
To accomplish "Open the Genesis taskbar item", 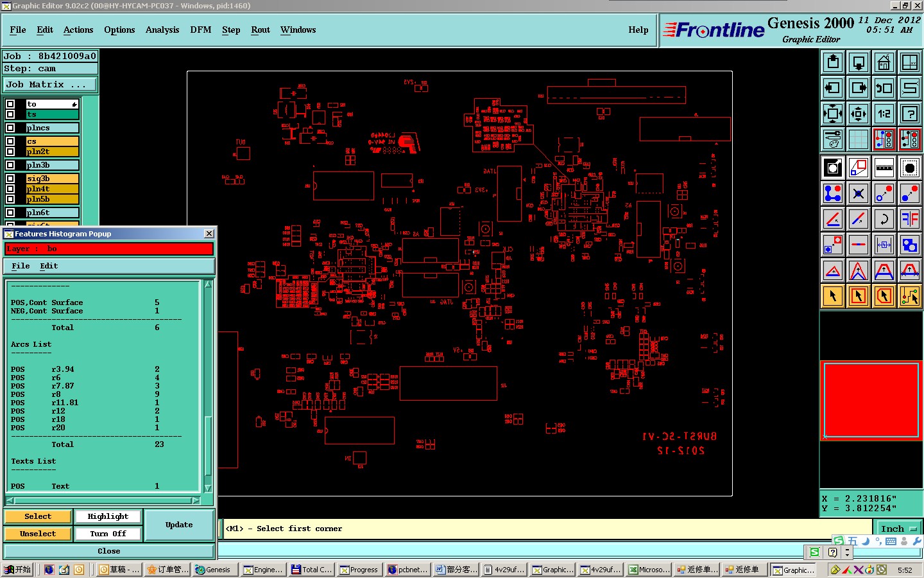I will 214,570.
